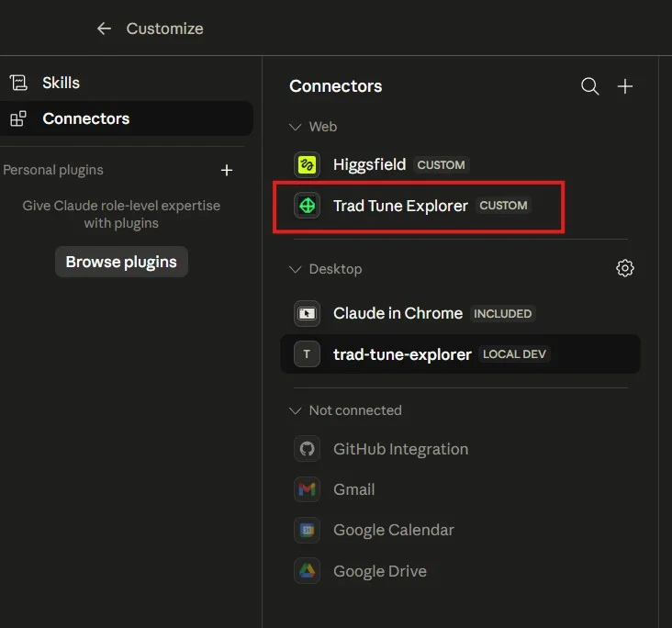Open Desktop connectors settings gear

(625, 268)
